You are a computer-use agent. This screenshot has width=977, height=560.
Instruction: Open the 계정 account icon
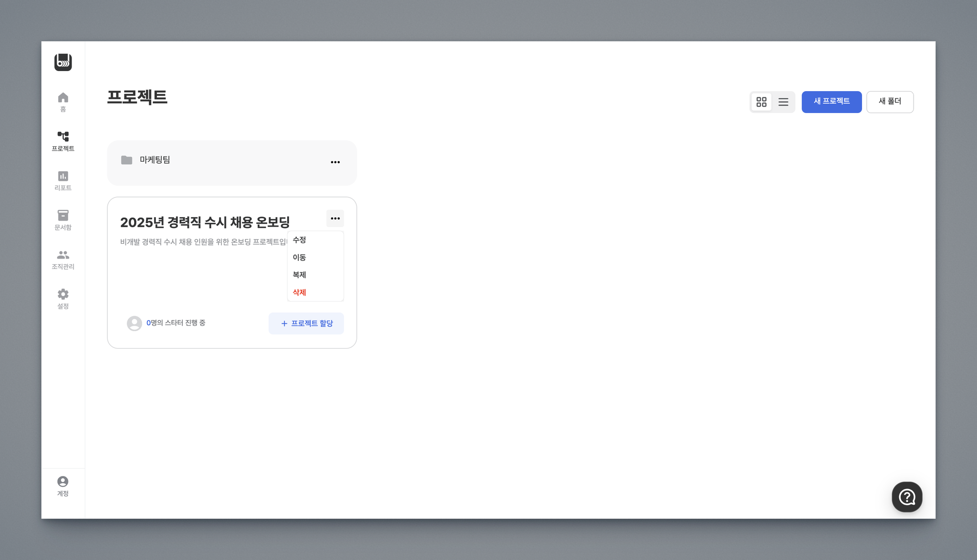[x=63, y=481]
